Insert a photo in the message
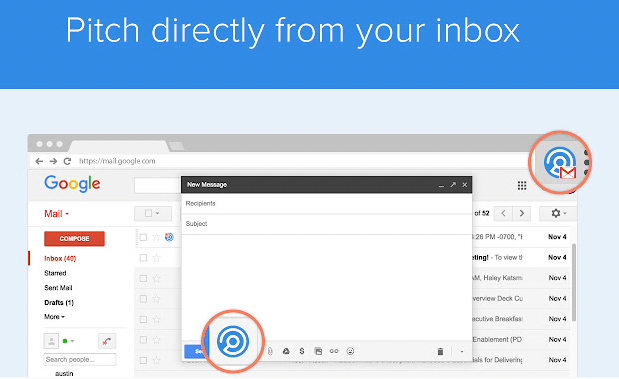619x379 pixels. [318, 351]
